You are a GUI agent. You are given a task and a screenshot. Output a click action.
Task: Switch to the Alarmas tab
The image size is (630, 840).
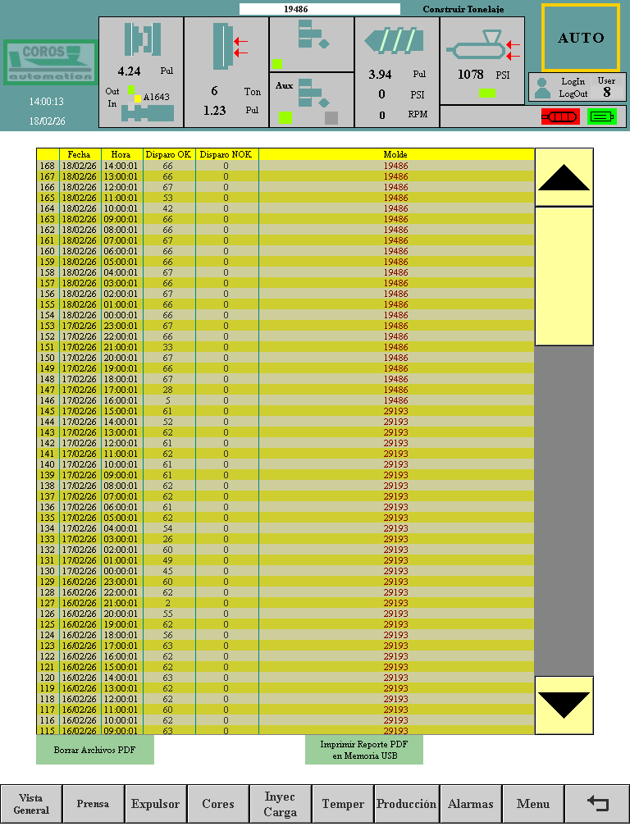click(471, 804)
